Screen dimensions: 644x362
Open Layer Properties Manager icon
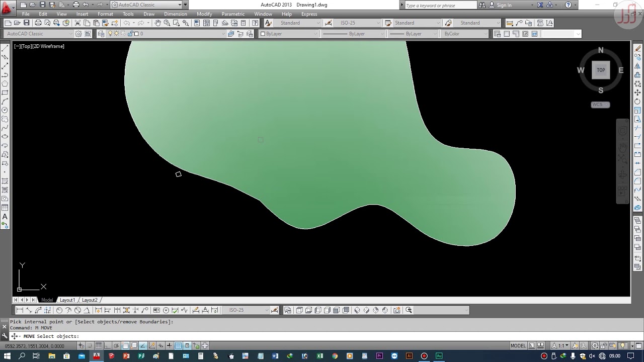(x=101, y=34)
